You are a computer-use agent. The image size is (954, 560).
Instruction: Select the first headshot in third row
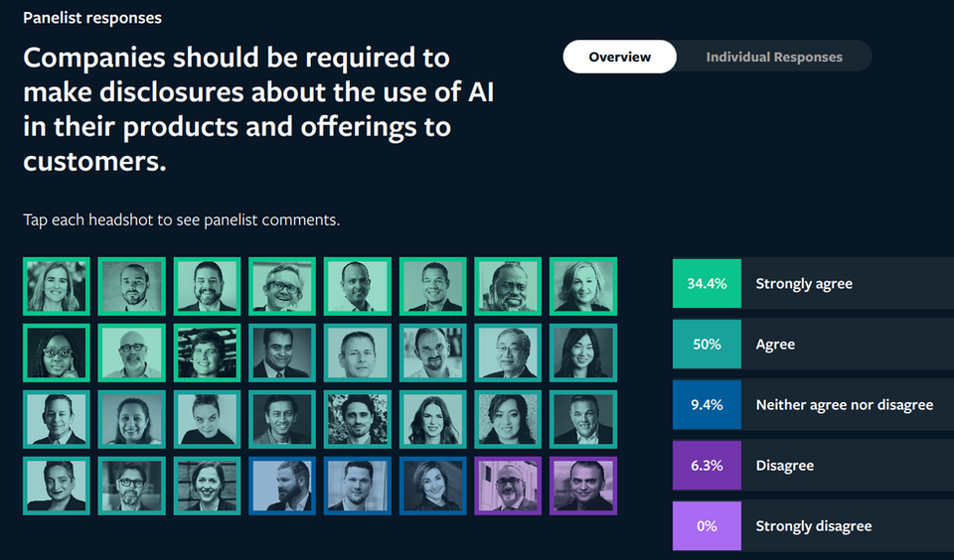(x=57, y=419)
